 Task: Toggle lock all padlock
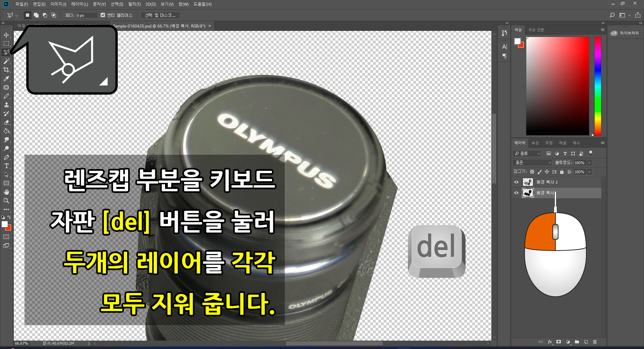coord(562,172)
